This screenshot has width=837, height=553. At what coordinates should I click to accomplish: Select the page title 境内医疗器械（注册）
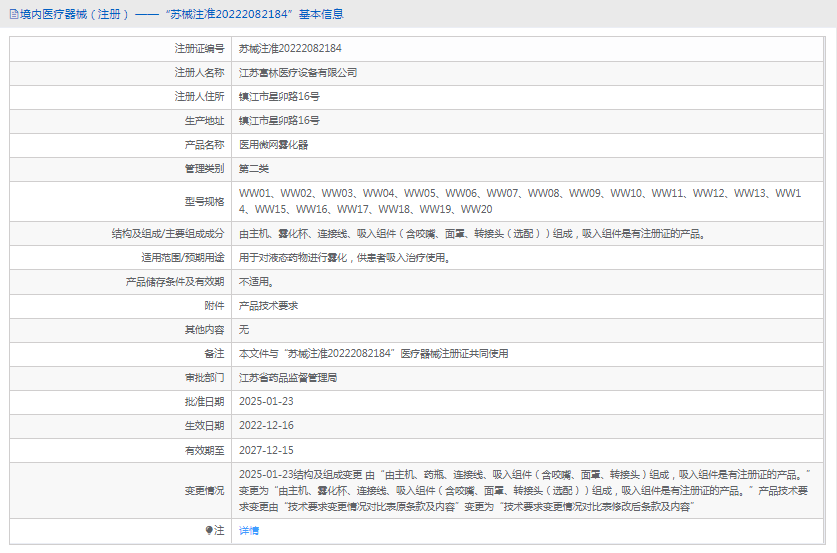[74, 14]
